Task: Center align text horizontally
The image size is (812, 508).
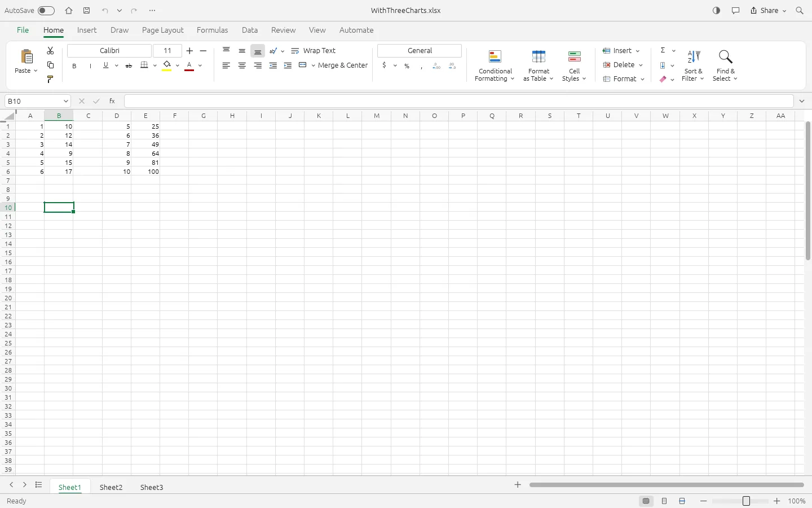Action: click(x=242, y=65)
